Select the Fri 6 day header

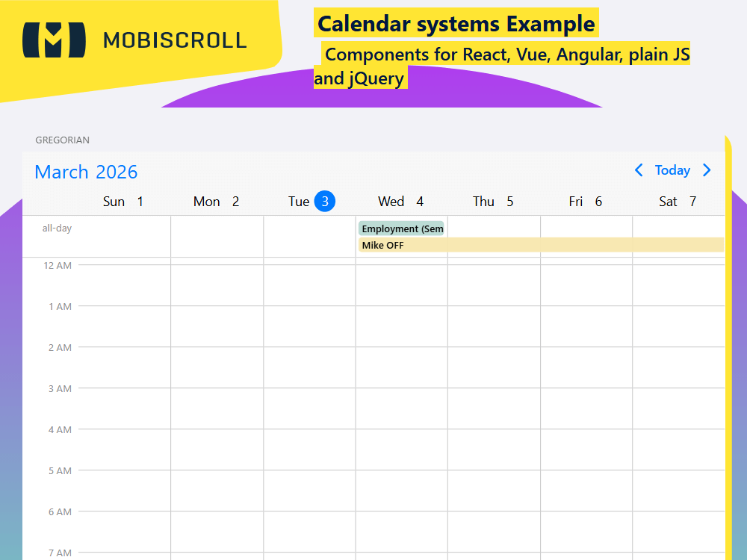point(585,201)
